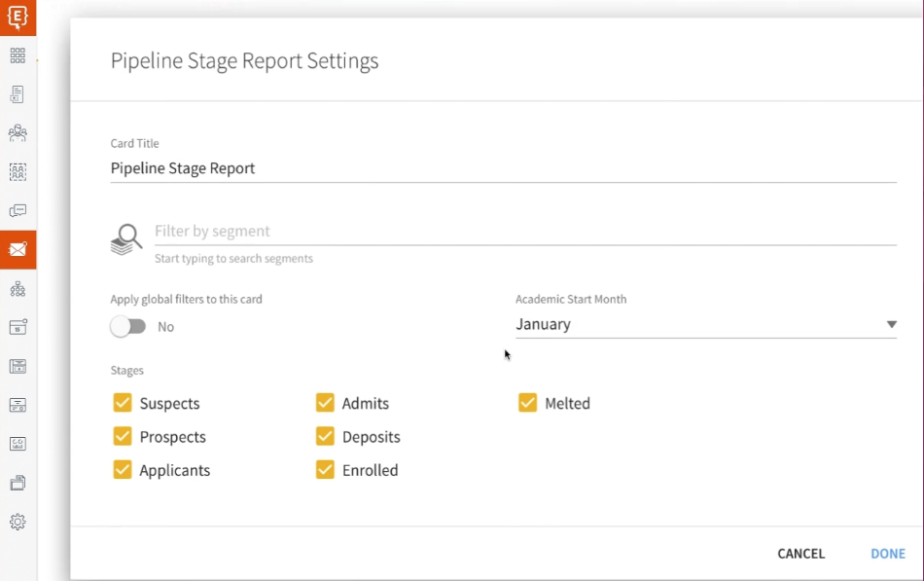Viewport: 924px width, 581px height.
Task: Open the dashboard grid icon in sidebar
Action: (18, 55)
